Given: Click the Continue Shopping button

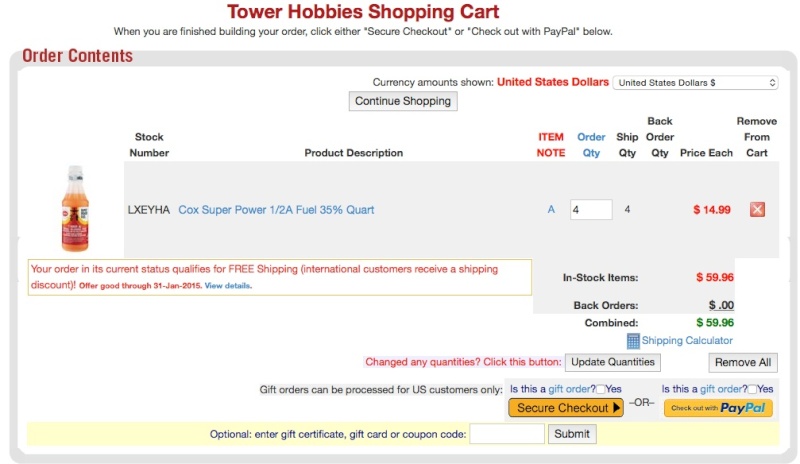Looking at the screenshot, I should [x=403, y=101].
